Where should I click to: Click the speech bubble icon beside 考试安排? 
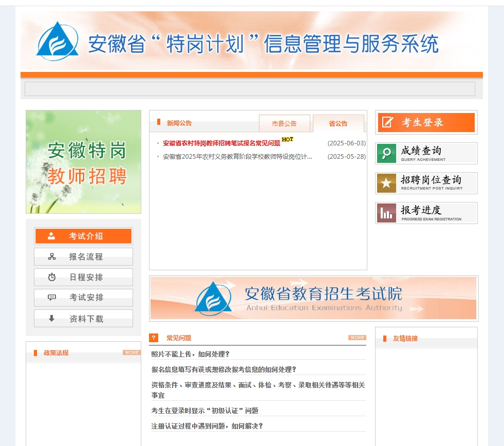[50, 298]
